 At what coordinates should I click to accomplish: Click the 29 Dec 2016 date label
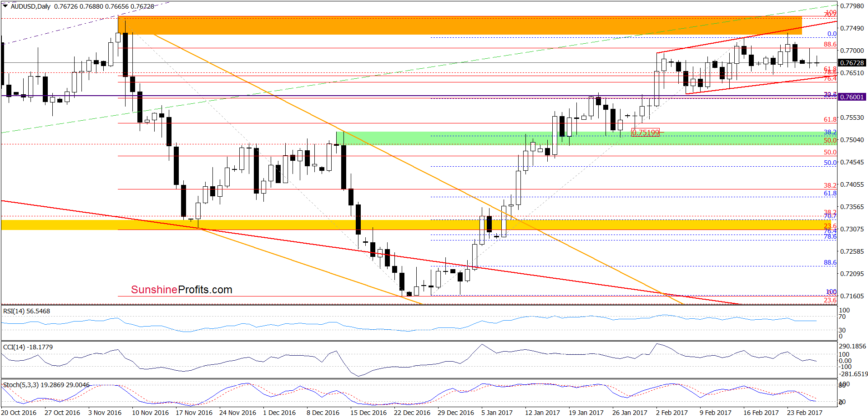pos(456,413)
